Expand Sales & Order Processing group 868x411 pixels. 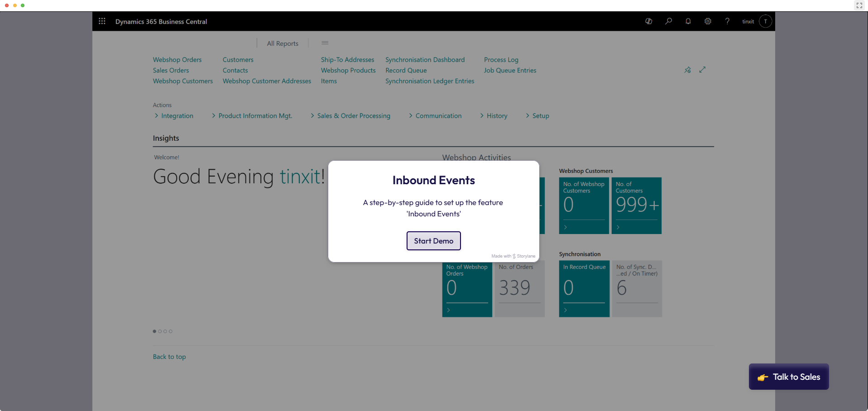click(350, 116)
